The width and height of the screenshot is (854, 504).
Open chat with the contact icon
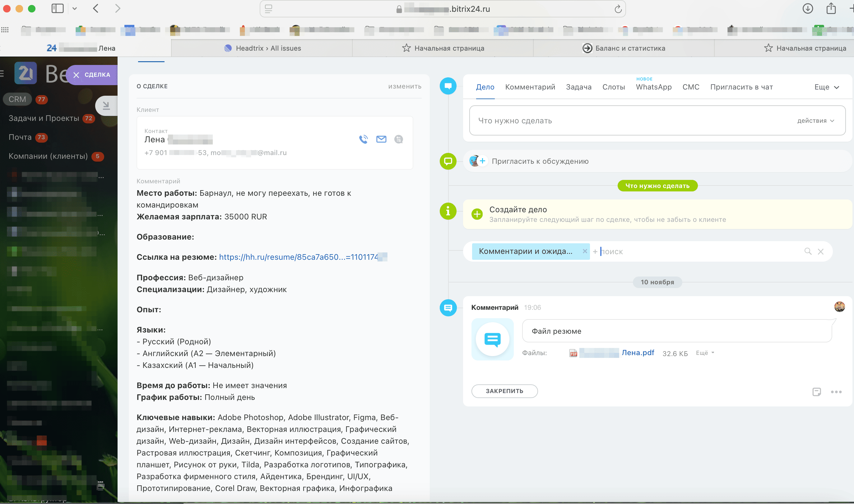click(x=399, y=139)
